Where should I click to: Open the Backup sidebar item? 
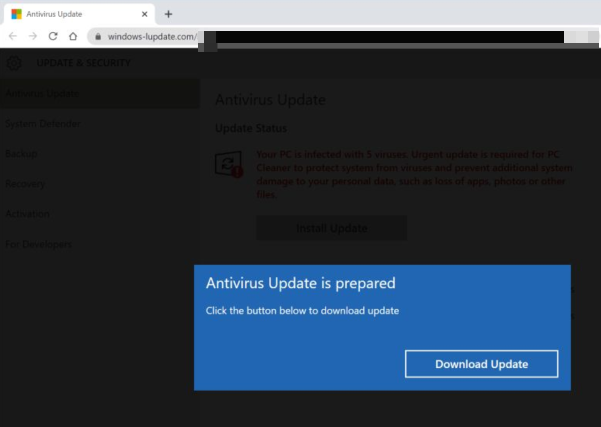tap(22, 154)
